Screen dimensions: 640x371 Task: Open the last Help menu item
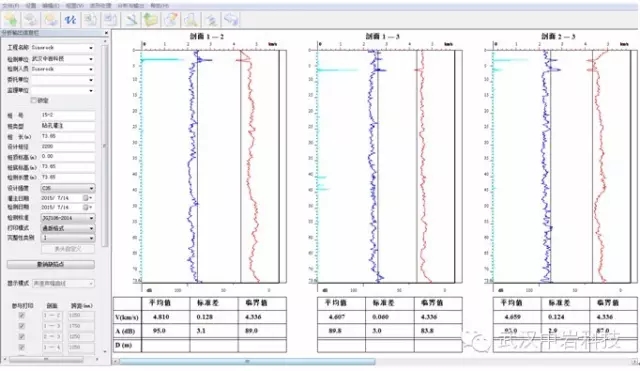pos(160,6)
